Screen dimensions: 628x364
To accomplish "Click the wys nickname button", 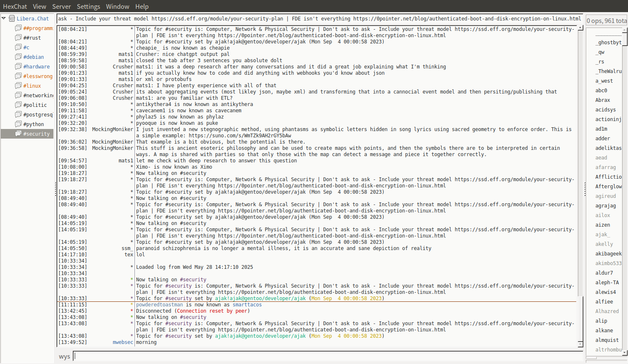I will (x=64, y=356).
